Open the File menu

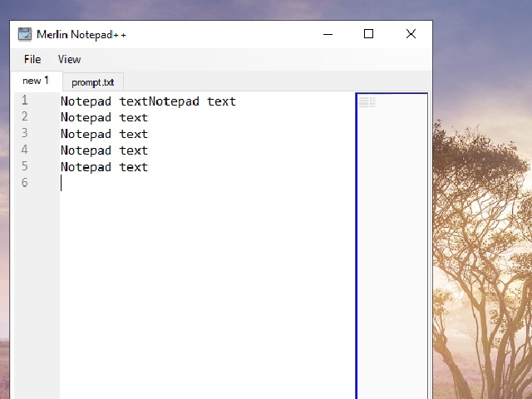tap(32, 59)
